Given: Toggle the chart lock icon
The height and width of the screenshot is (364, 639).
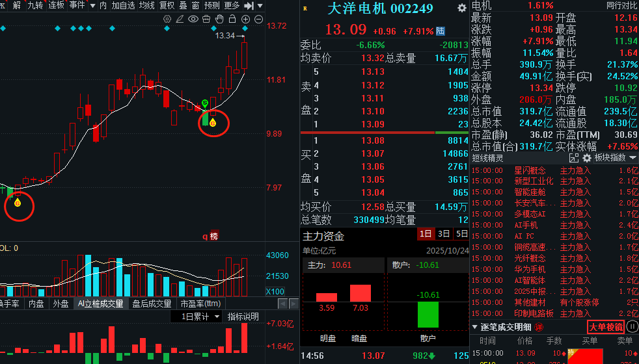Looking at the screenshot, I should [232, 19].
